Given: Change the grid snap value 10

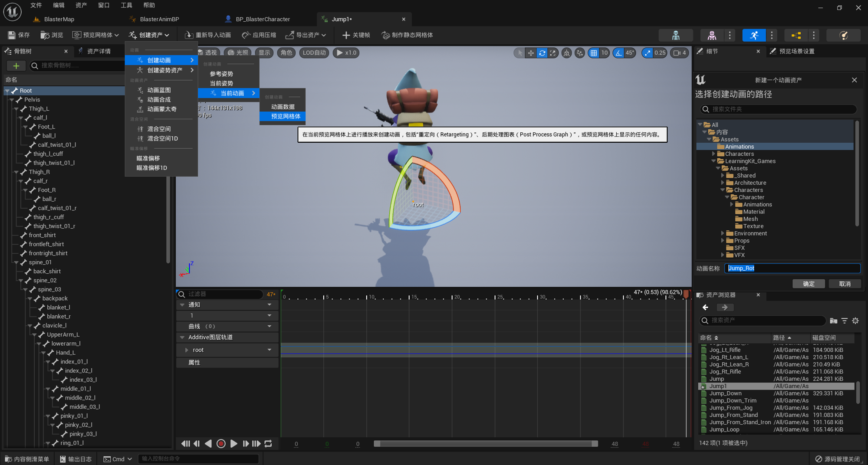Looking at the screenshot, I should pos(604,53).
